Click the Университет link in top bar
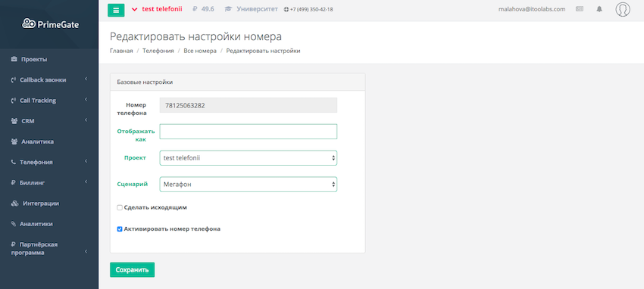The width and height of the screenshot is (644, 289). pyautogui.click(x=257, y=9)
